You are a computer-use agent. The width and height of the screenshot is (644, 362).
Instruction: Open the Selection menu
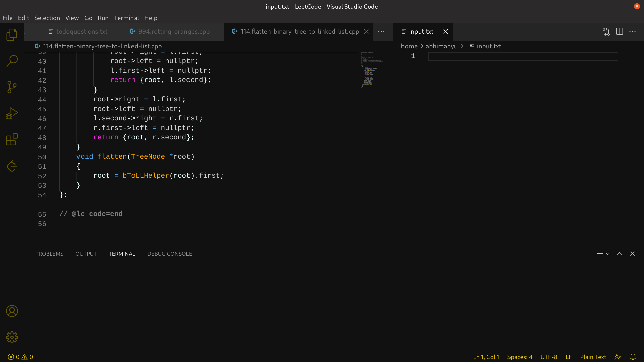47,18
